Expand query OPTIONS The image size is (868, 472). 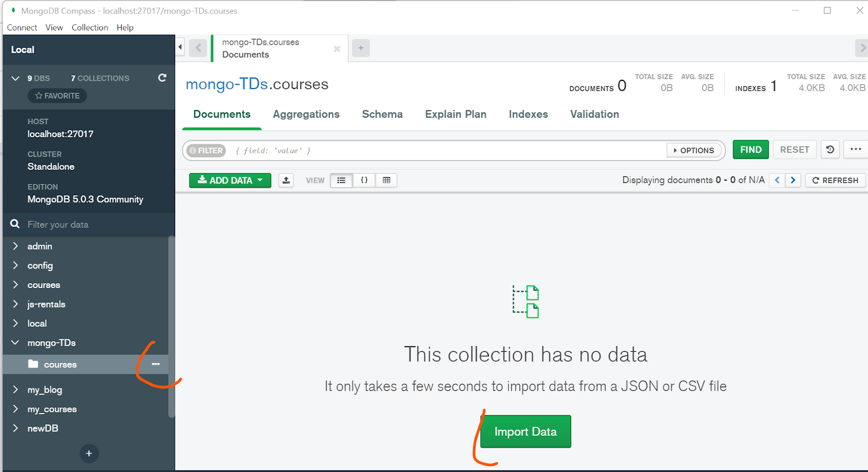(x=694, y=150)
